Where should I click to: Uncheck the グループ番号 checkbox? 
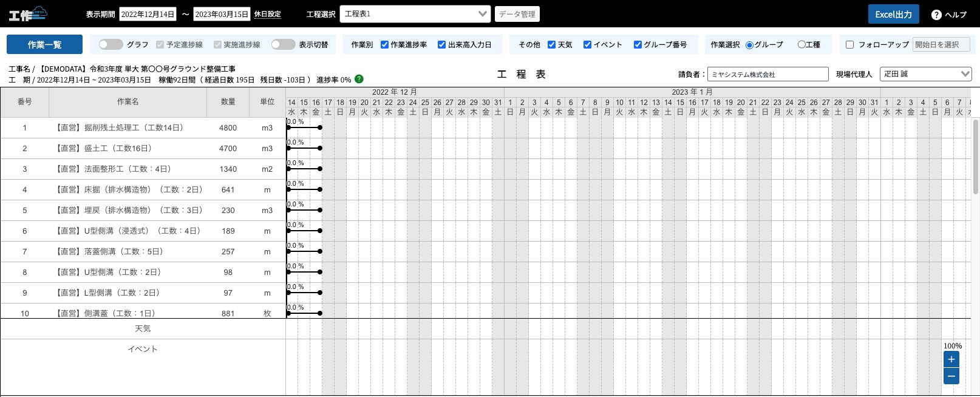click(638, 44)
